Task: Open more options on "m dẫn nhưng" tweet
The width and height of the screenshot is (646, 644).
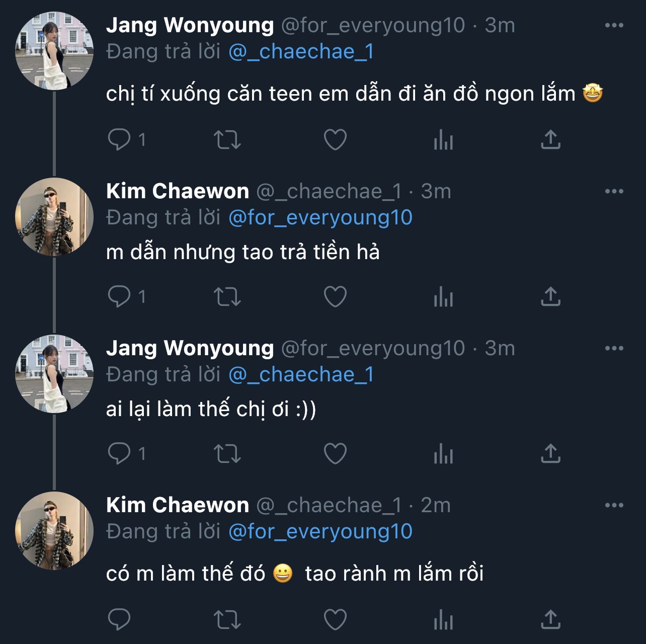Action: coord(614,192)
